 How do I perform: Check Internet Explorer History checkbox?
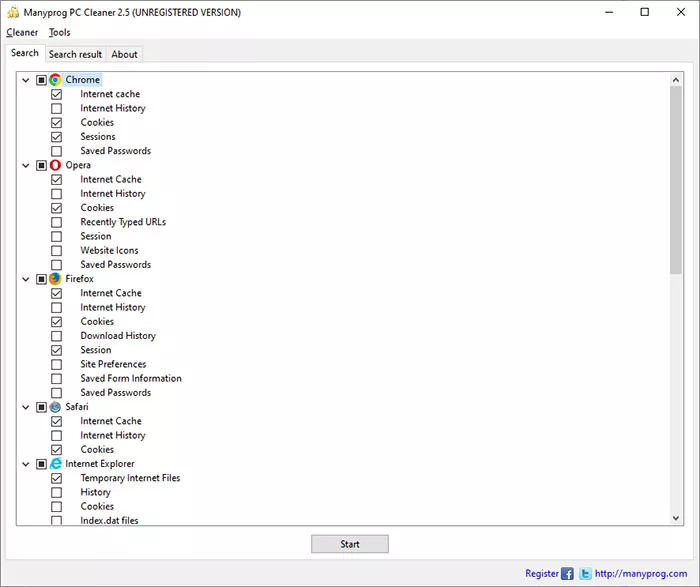pyautogui.click(x=56, y=492)
